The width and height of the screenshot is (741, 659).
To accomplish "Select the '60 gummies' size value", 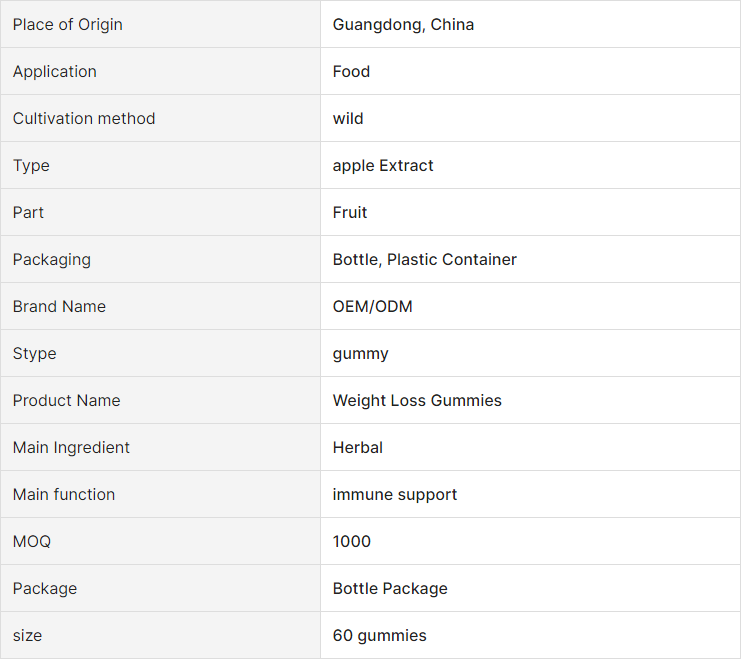I will click(x=379, y=635).
